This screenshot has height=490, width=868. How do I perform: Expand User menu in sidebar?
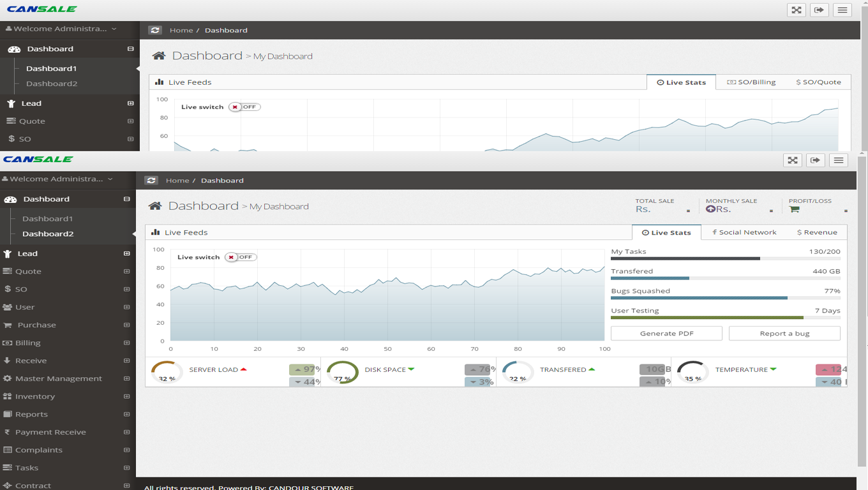126,307
